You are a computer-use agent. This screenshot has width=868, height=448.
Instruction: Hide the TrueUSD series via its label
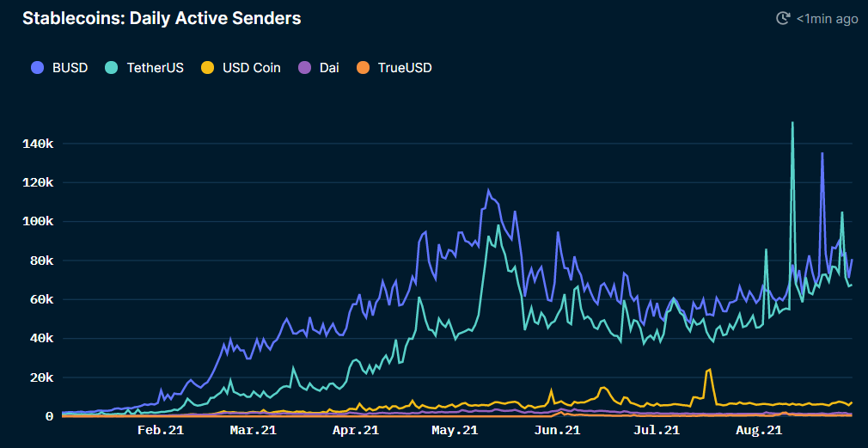coord(404,68)
